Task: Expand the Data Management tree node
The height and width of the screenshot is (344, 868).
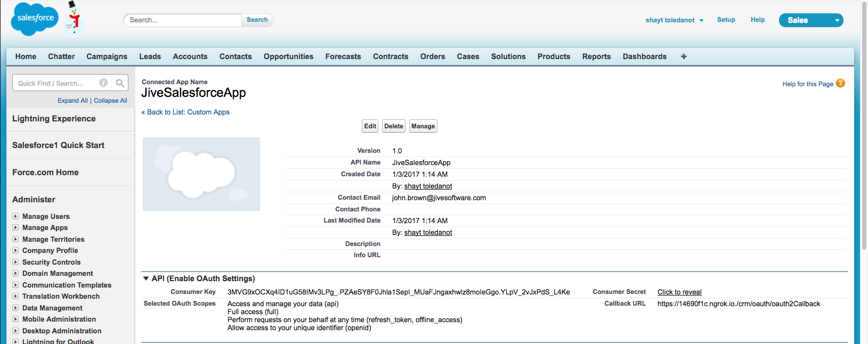Action: click(15, 308)
